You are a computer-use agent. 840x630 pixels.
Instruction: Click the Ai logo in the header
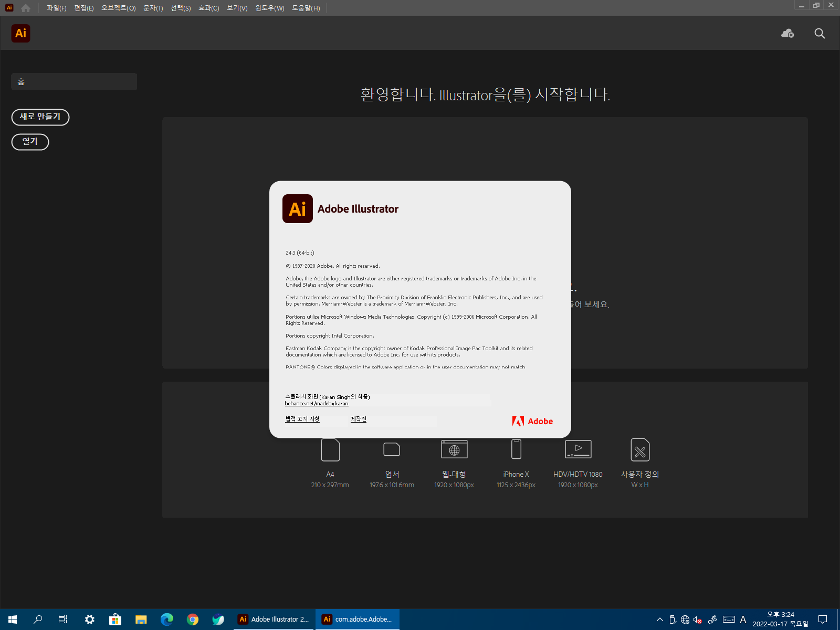pos(21,33)
